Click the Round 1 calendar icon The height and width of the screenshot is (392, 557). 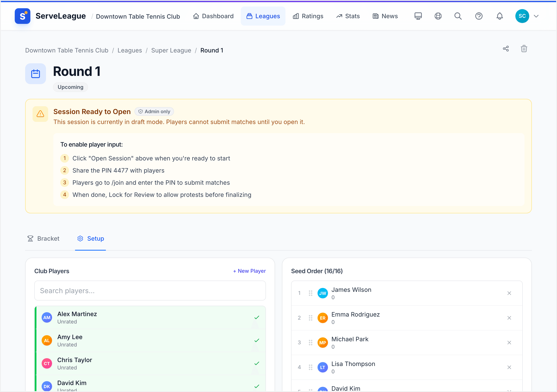35,74
